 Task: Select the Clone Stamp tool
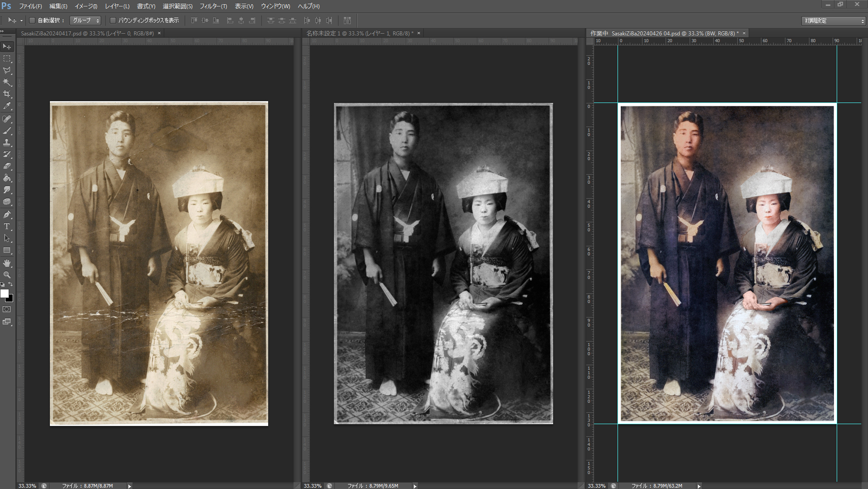click(x=7, y=142)
